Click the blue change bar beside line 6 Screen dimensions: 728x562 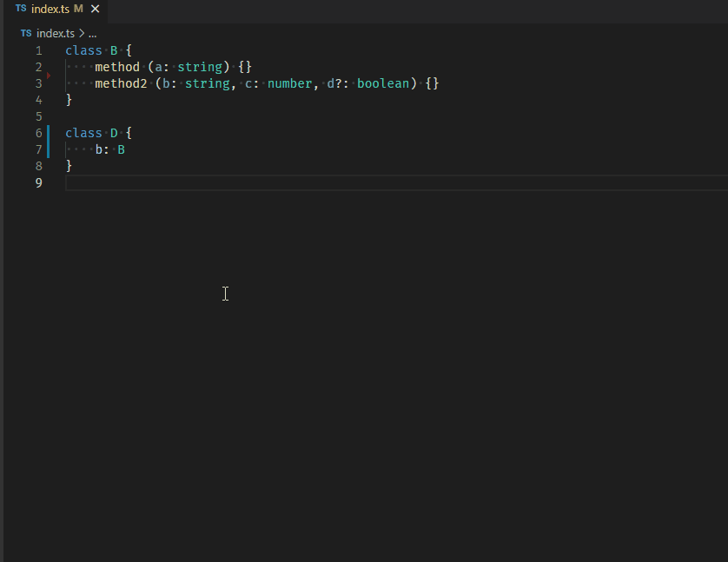pyautogui.click(x=49, y=133)
